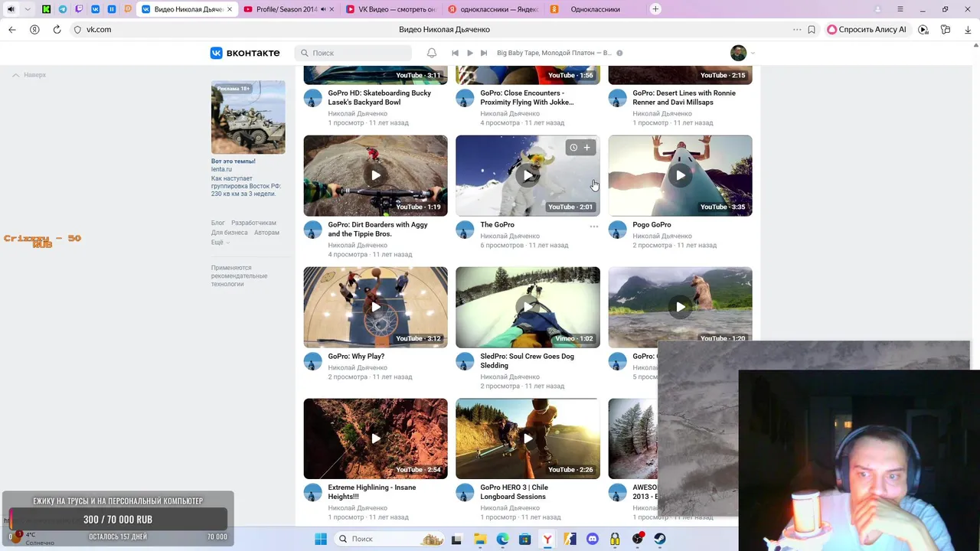
Task: Open the VK notifications bell
Action: [432, 53]
